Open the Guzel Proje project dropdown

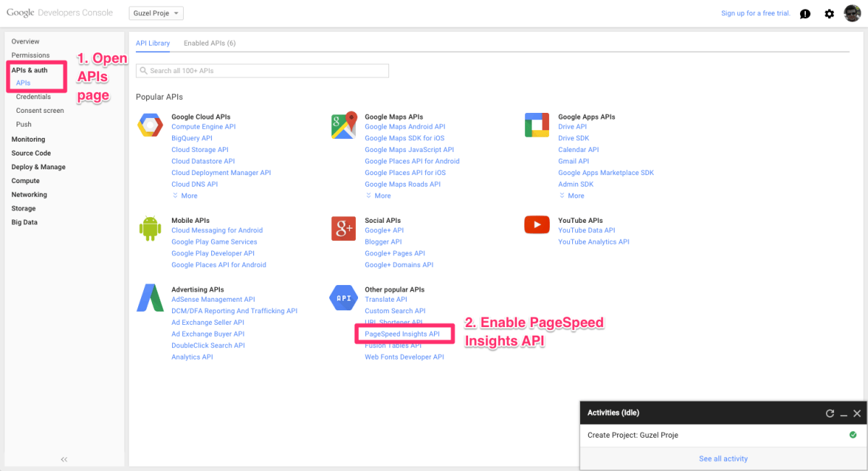[x=156, y=12]
